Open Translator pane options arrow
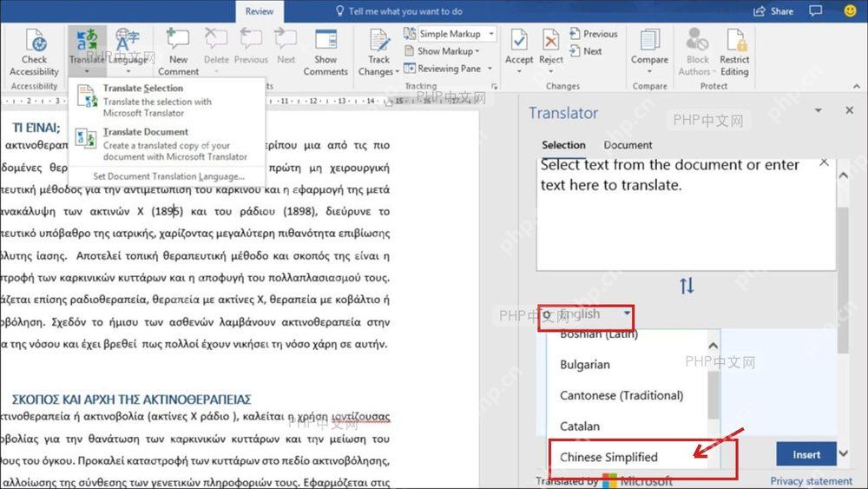Viewport: 868px width, 489px height. (819, 111)
